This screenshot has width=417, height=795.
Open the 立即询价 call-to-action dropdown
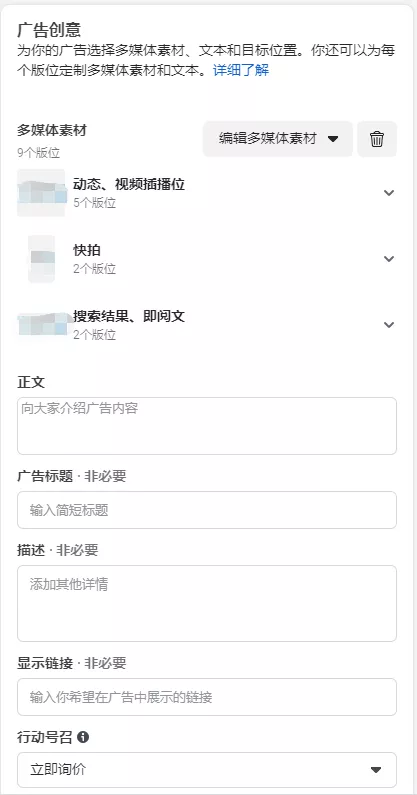pos(207,770)
